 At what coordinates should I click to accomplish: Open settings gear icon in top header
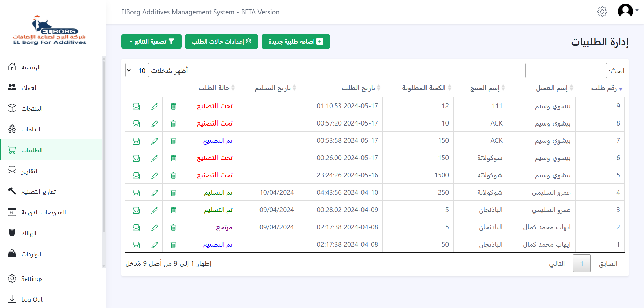pos(602,12)
